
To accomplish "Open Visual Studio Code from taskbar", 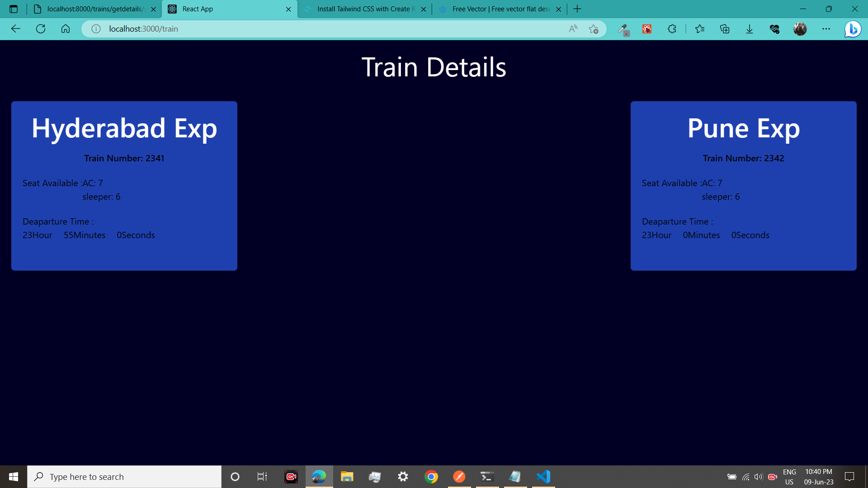I will (x=543, y=477).
